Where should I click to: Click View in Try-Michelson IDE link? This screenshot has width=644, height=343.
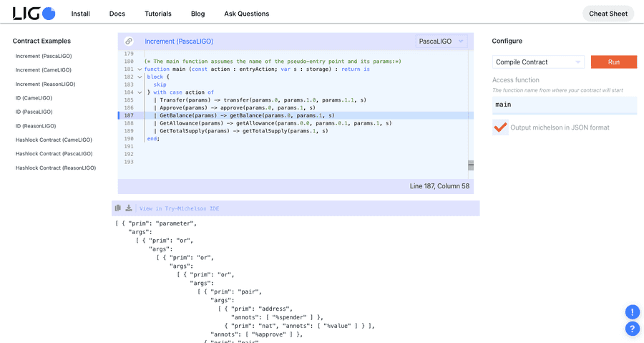click(179, 209)
